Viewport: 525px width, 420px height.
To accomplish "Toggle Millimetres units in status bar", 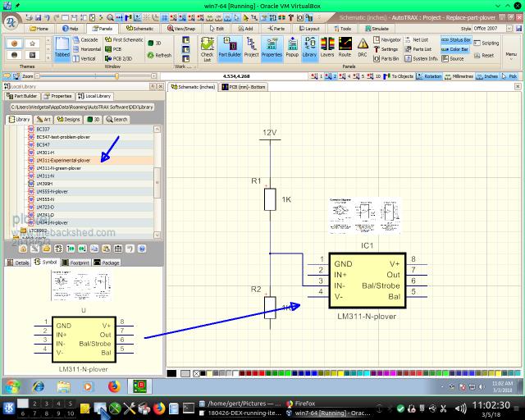I will tap(461, 76).
